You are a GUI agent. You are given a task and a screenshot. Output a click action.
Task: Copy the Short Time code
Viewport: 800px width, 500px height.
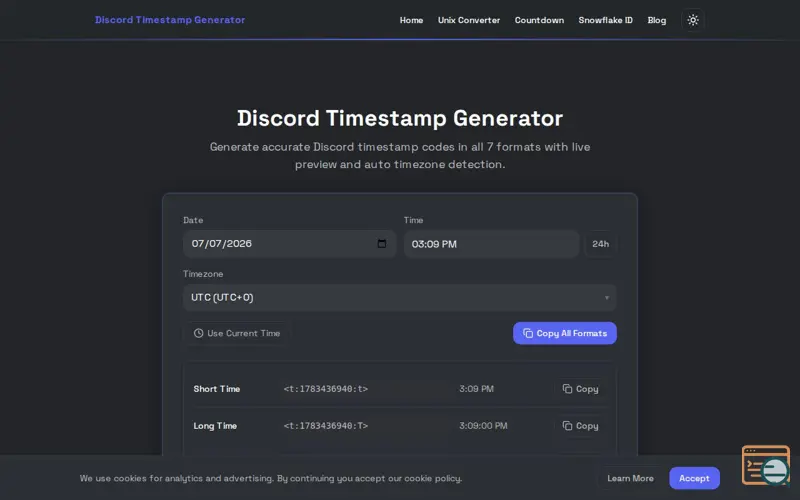tap(580, 389)
